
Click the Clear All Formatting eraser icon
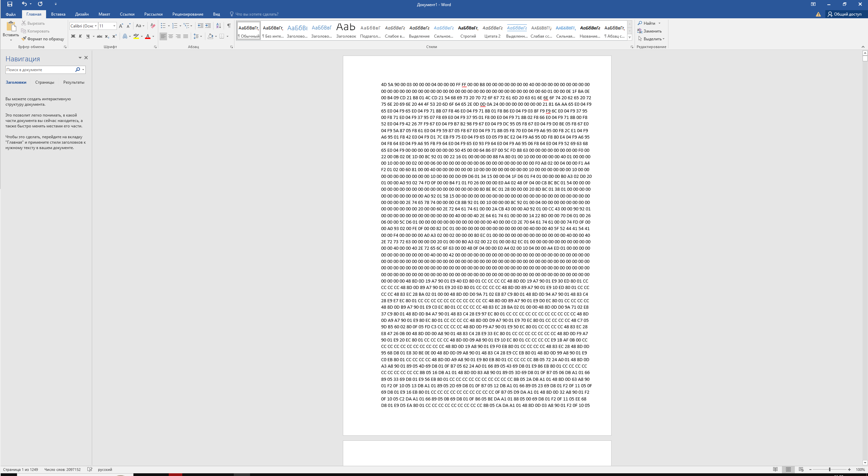[153, 26]
